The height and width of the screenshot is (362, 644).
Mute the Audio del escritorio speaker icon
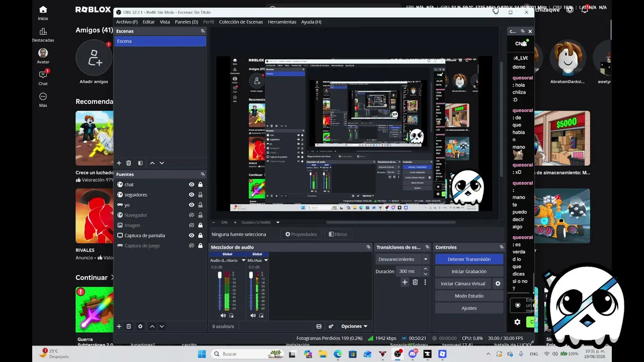223,316
